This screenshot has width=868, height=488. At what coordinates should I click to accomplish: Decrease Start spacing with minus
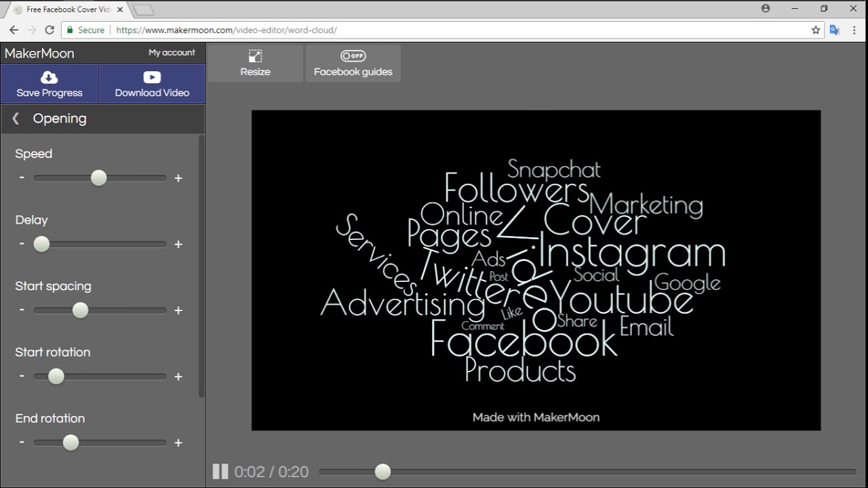point(22,310)
